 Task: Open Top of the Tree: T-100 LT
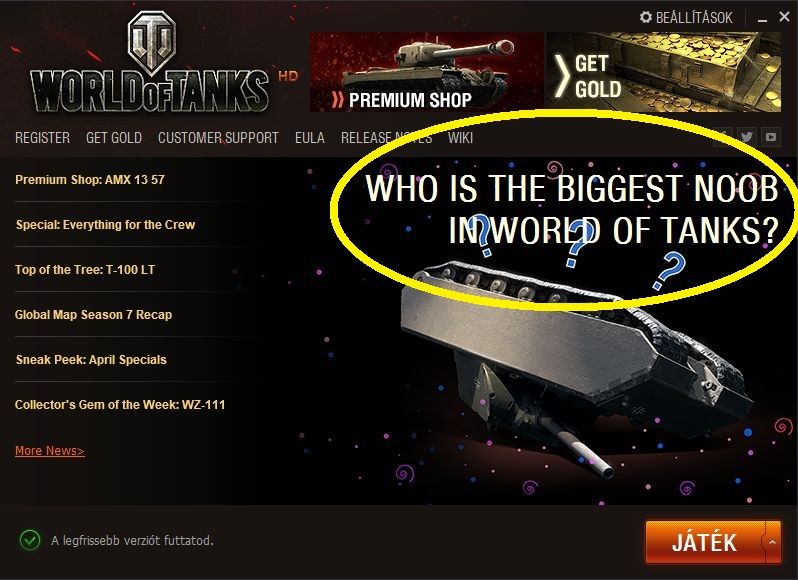(84, 270)
